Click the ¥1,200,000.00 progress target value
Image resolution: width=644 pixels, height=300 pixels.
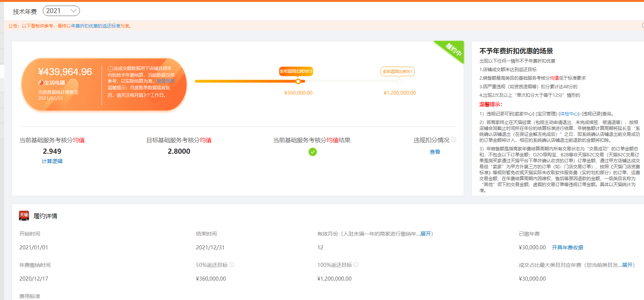[x=400, y=93]
